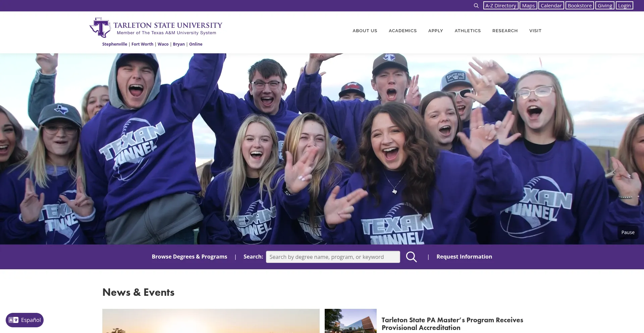
Task: Click the Tarleton State University logo
Action: point(156,28)
